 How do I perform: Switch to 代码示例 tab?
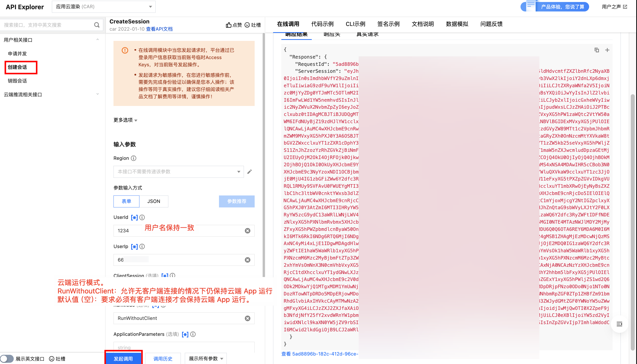[x=322, y=24]
